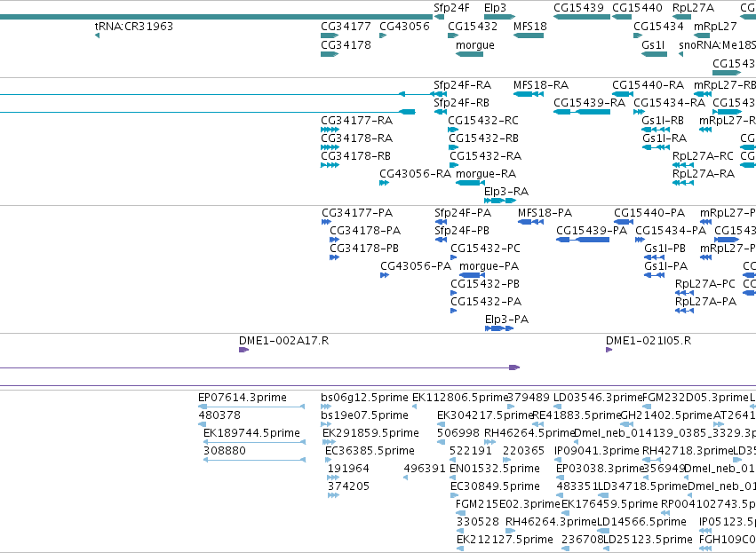Click the morgue-RA transcript label
The image size is (756, 553).
pyautogui.click(x=486, y=174)
